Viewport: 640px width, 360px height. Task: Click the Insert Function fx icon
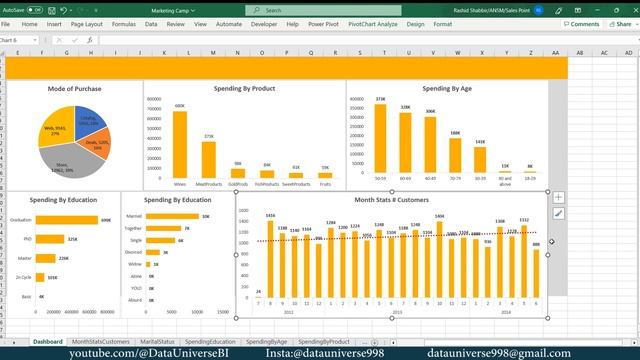90,40
